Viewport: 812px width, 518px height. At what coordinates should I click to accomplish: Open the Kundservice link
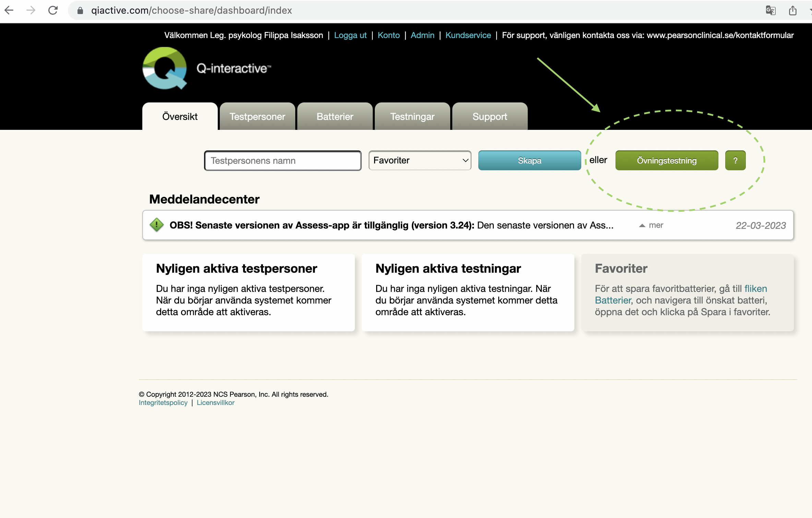click(468, 35)
